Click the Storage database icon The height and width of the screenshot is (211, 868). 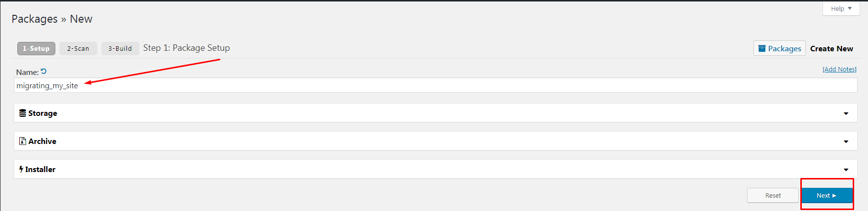23,113
